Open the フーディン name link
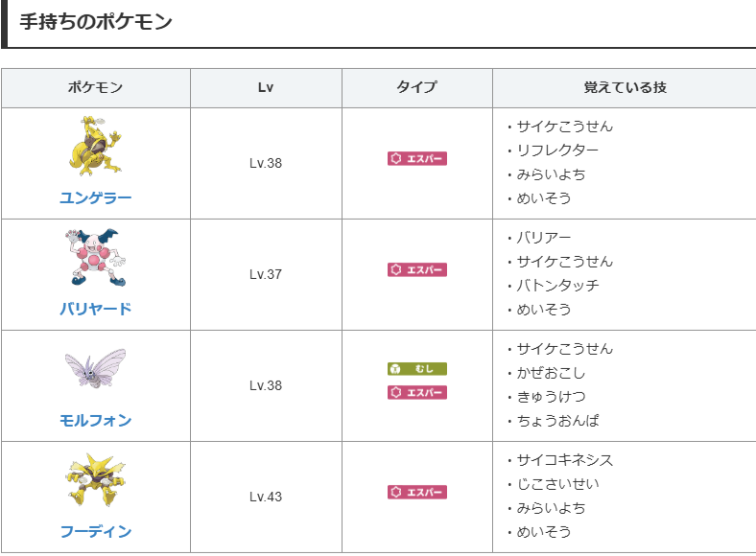 click(x=95, y=531)
